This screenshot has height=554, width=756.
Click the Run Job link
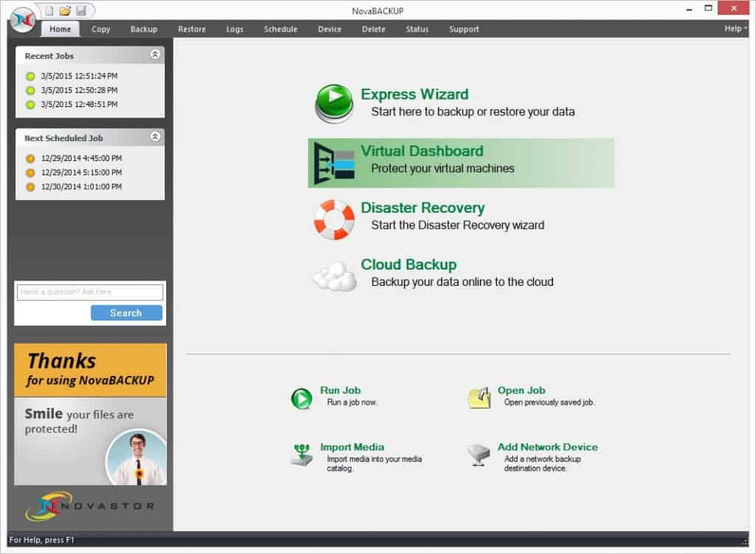[340, 390]
